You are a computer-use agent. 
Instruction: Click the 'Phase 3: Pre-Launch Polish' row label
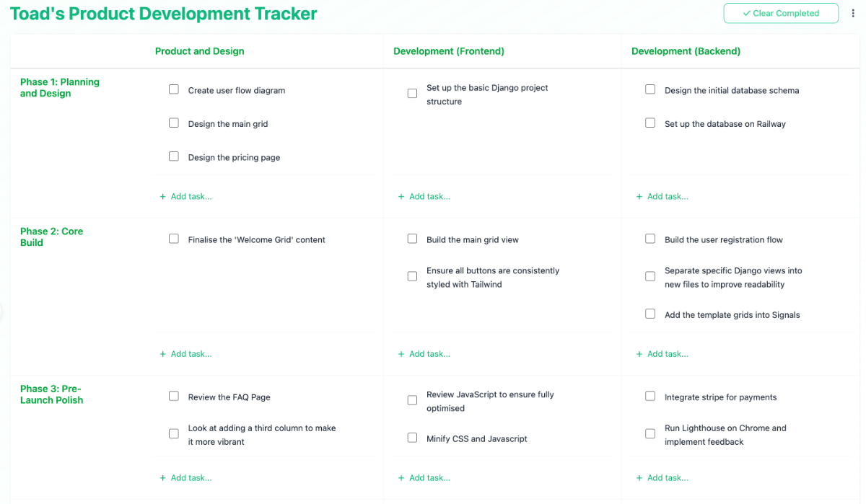[x=51, y=394]
